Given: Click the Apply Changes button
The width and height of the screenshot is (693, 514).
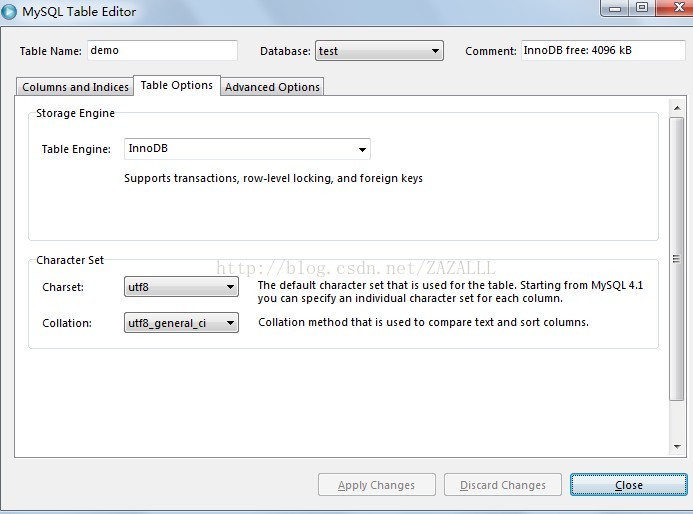Looking at the screenshot, I should [x=377, y=485].
